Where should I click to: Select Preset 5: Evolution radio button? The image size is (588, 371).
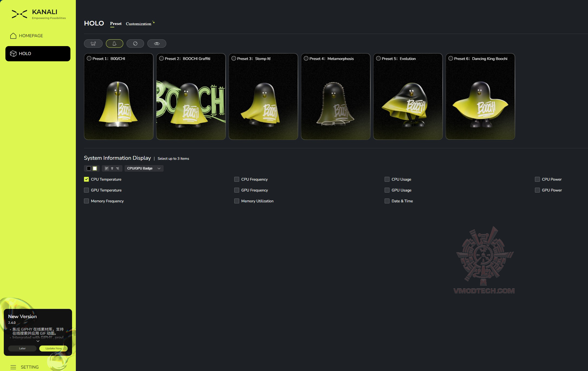(378, 58)
